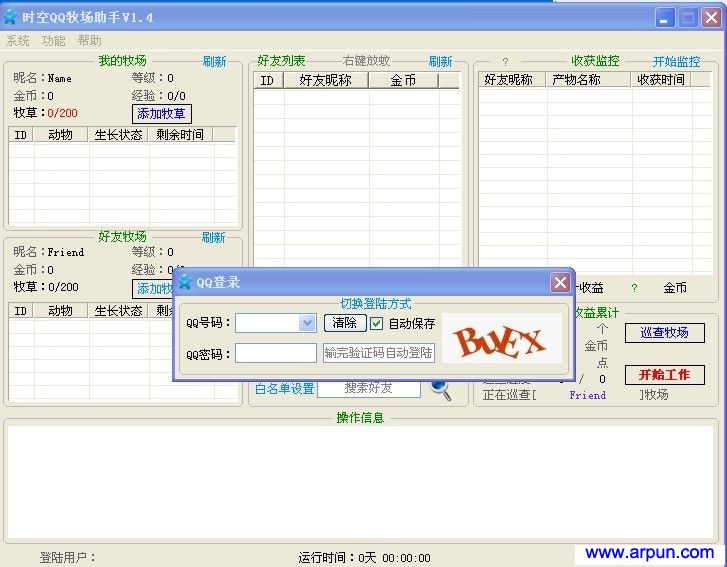
Task: Click the 输完验证码自动登陆 input field
Action: 379,353
